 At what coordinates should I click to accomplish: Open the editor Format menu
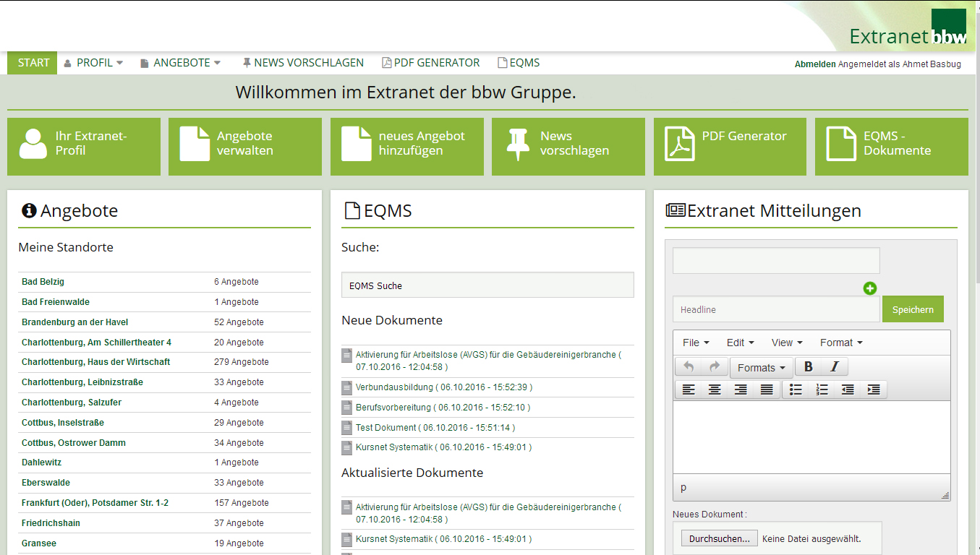pyautogui.click(x=841, y=343)
